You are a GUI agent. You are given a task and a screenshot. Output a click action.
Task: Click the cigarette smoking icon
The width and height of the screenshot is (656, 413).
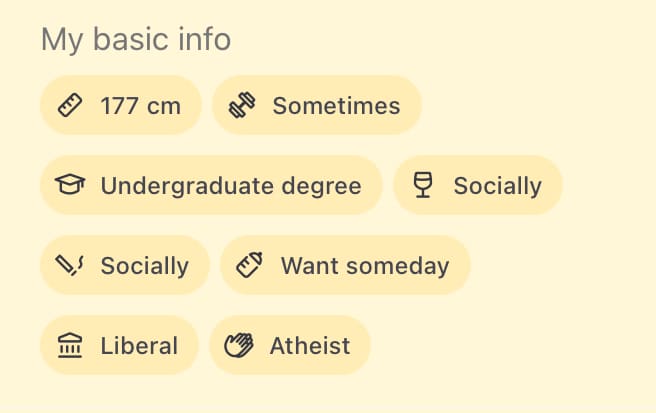pos(70,265)
